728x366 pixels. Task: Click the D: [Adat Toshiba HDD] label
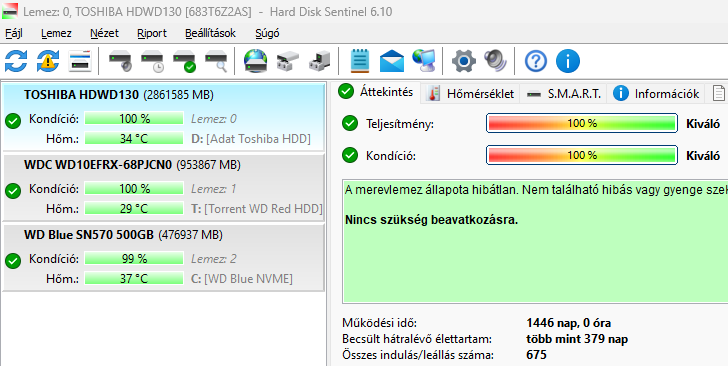click(x=251, y=138)
